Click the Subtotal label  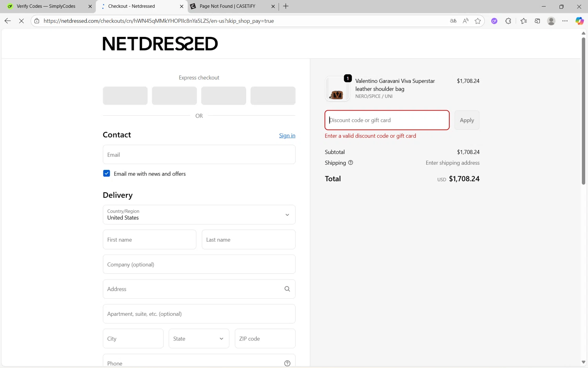point(335,152)
